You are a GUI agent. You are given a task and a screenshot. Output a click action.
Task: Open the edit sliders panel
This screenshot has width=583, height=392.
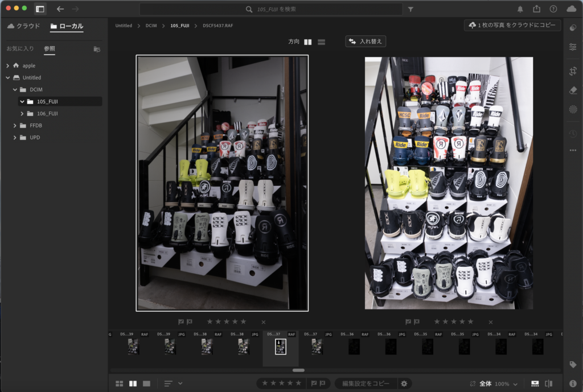[573, 47]
